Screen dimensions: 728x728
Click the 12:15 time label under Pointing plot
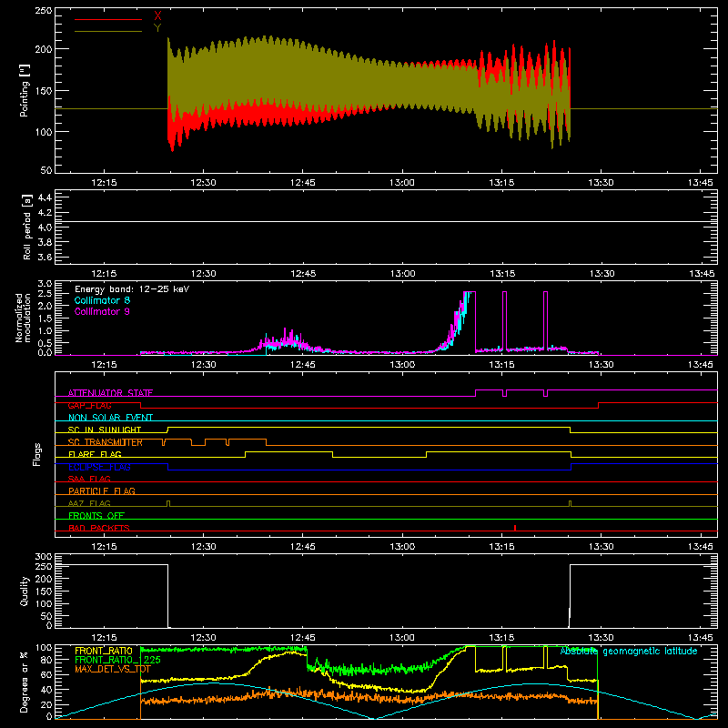tap(104, 183)
